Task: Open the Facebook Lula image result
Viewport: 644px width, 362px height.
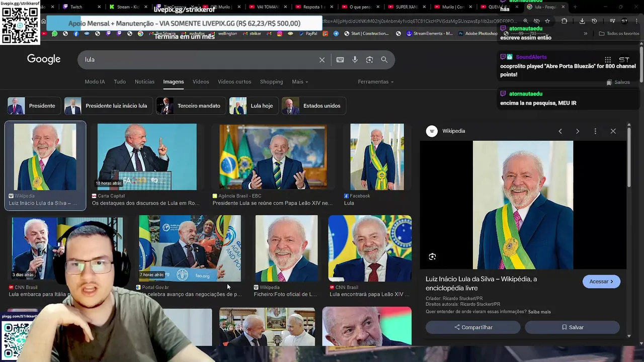Action: tap(377, 157)
